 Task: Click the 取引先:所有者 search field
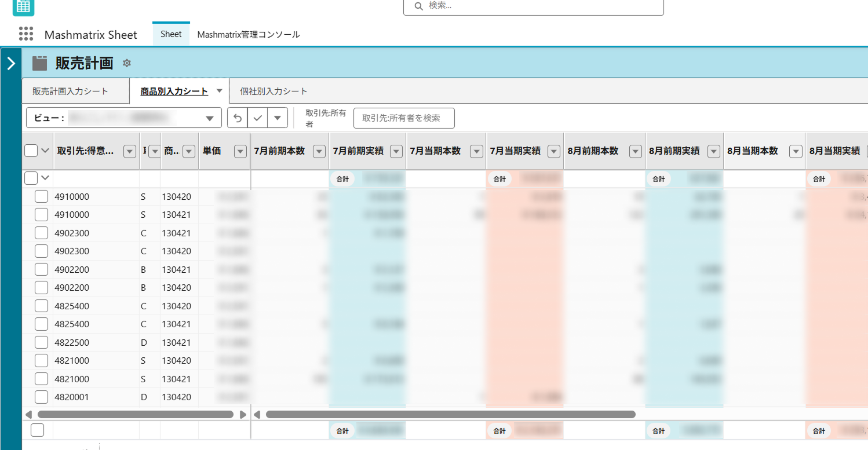[404, 118]
